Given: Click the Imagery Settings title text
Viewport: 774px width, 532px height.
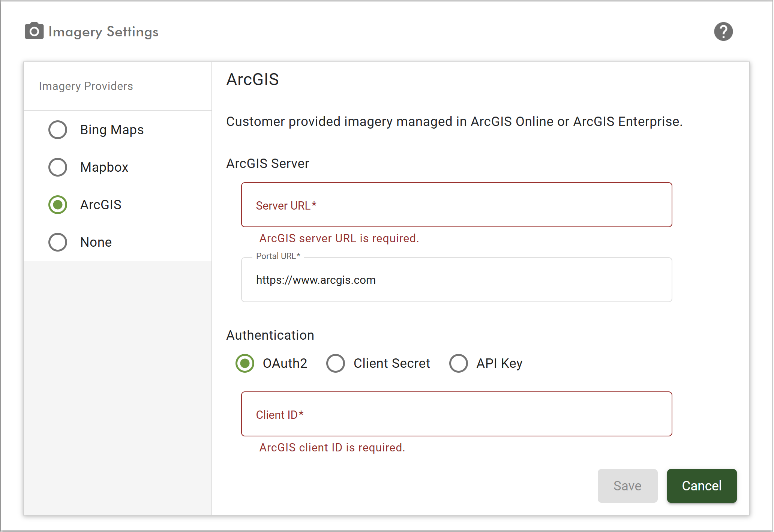Looking at the screenshot, I should 103,32.
